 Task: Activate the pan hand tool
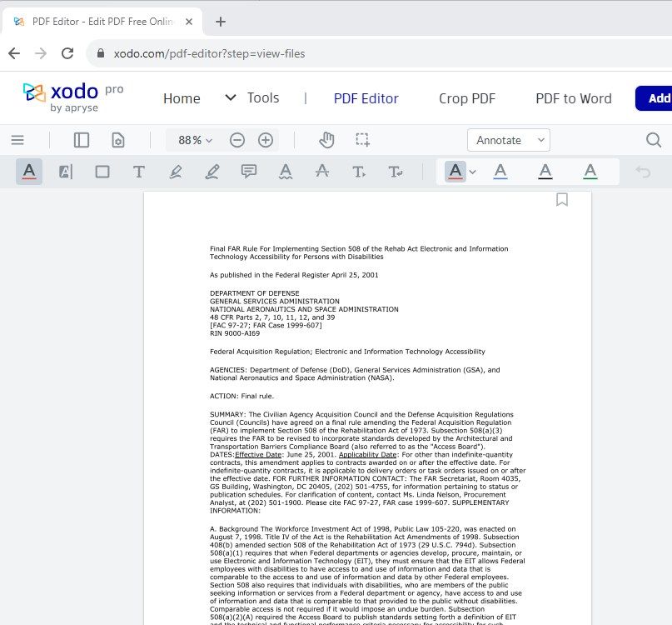(x=326, y=140)
